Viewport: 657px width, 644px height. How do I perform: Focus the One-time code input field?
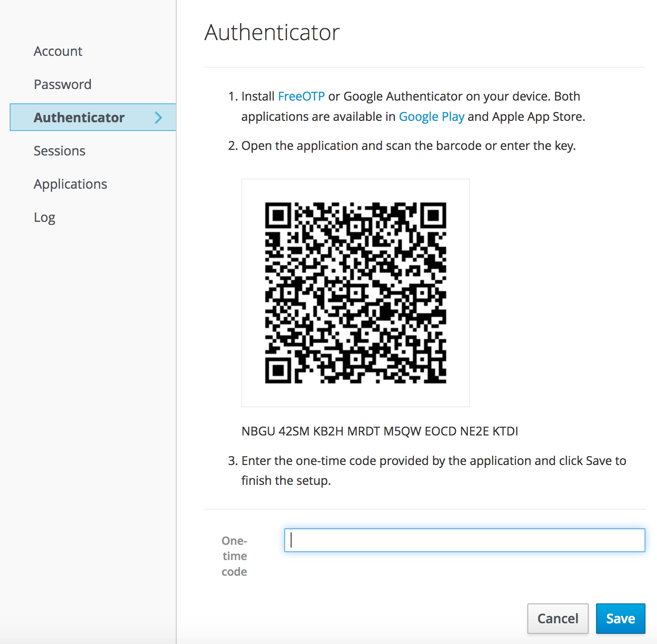pos(464,540)
